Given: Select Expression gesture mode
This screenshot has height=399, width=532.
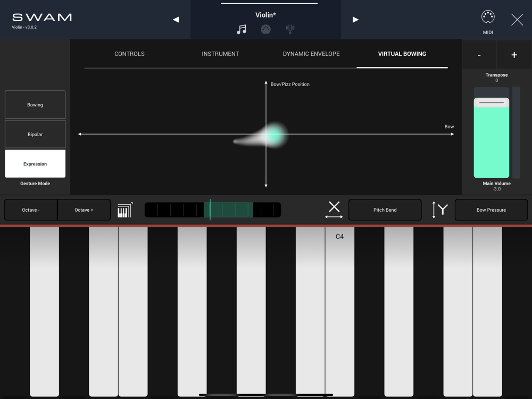Looking at the screenshot, I should point(35,163).
